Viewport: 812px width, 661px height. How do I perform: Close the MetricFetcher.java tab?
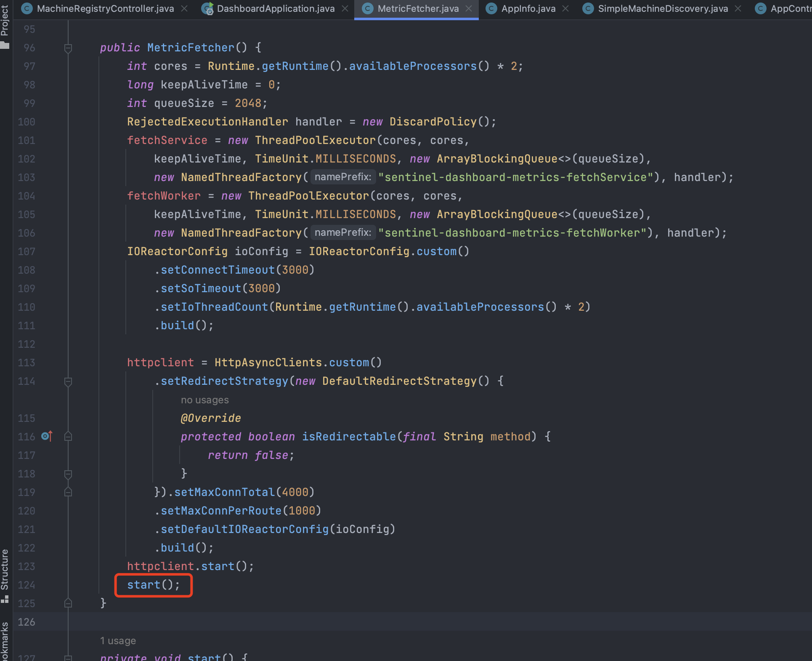[469, 8]
